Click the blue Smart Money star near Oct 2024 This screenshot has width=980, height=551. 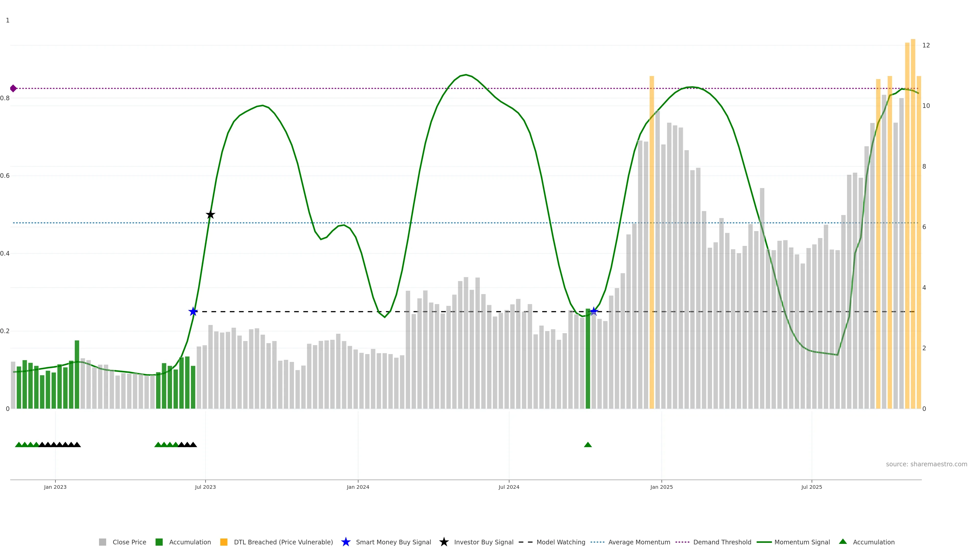point(594,311)
